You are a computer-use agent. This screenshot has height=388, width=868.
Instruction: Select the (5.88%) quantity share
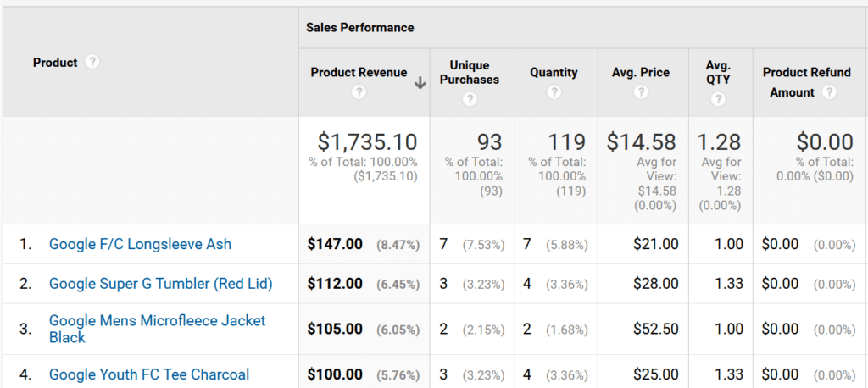[567, 245]
